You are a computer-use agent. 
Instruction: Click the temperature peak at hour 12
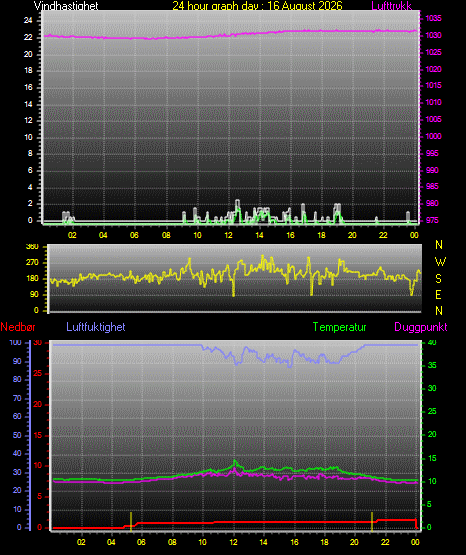235,462
